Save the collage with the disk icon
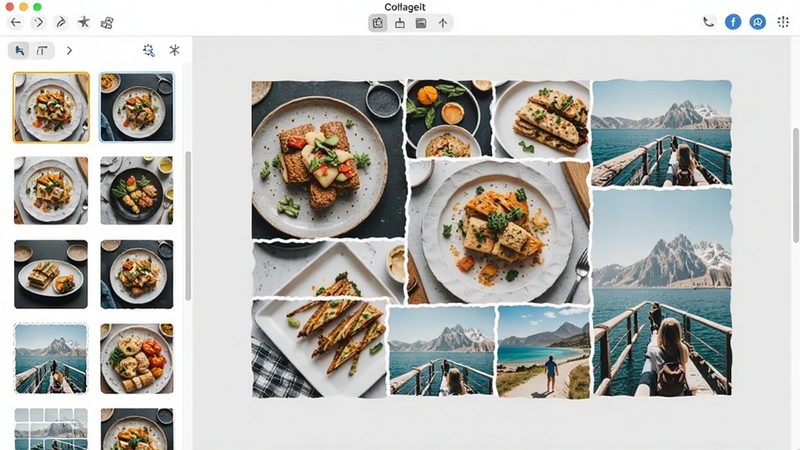This screenshot has height=450, width=800. 421,23
